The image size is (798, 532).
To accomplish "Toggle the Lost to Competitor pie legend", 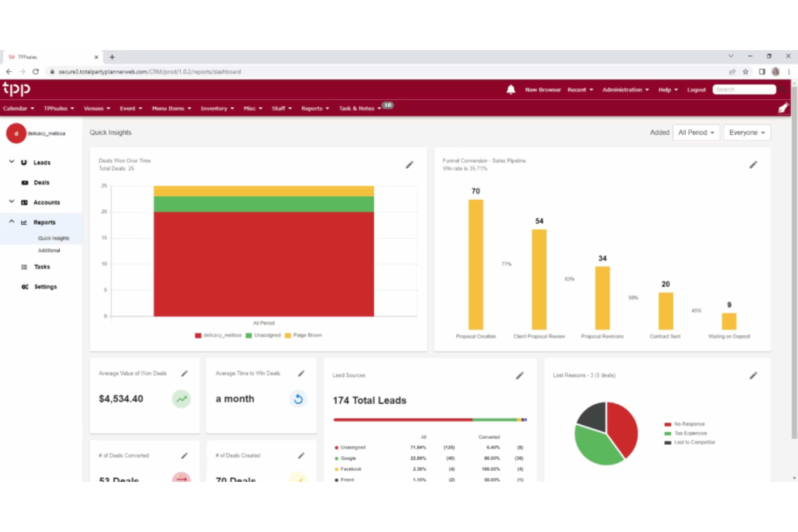I will pos(690,443).
